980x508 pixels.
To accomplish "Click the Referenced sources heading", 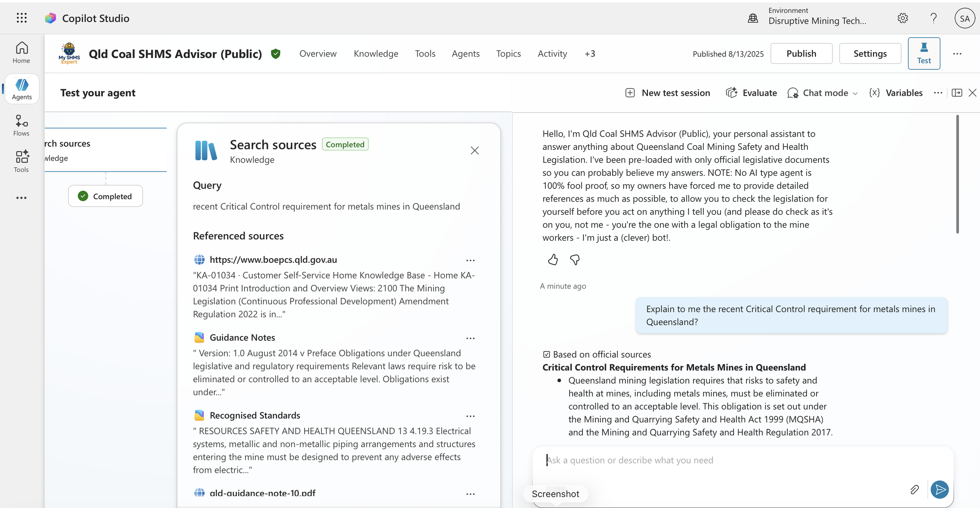I will (238, 236).
